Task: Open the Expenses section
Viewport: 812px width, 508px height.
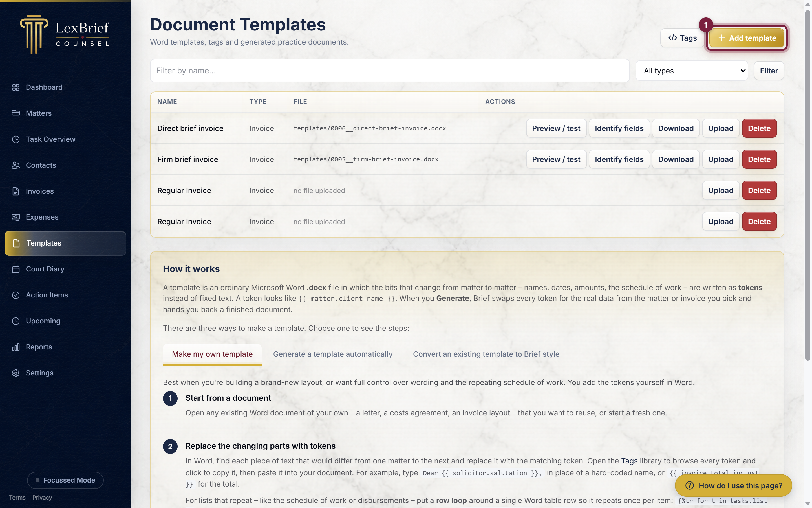Action: point(65,217)
